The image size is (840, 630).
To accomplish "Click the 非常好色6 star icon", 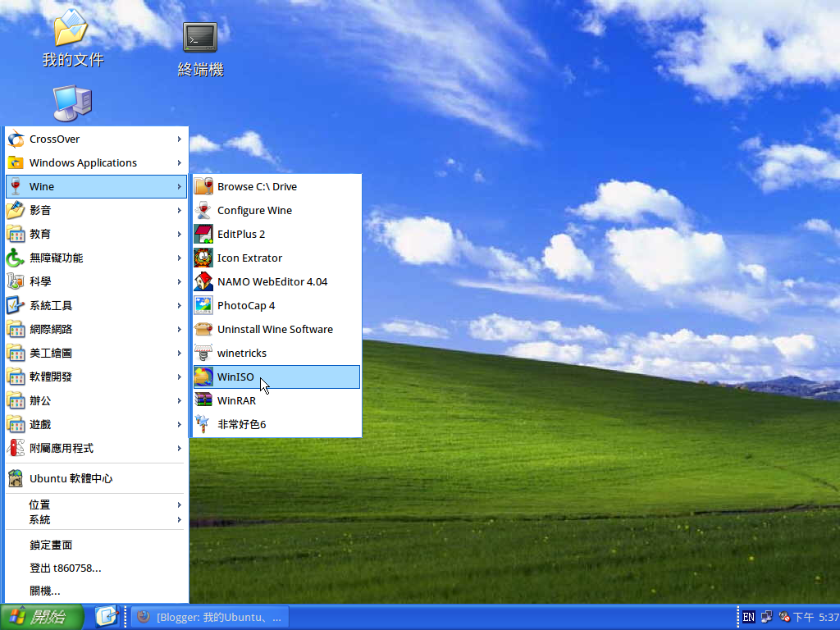I will point(203,424).
